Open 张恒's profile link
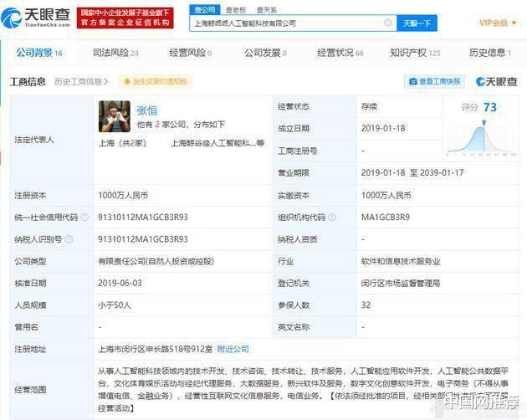This screenshot has width=527, height=420. pyautogui.click(x=147, y=110)
